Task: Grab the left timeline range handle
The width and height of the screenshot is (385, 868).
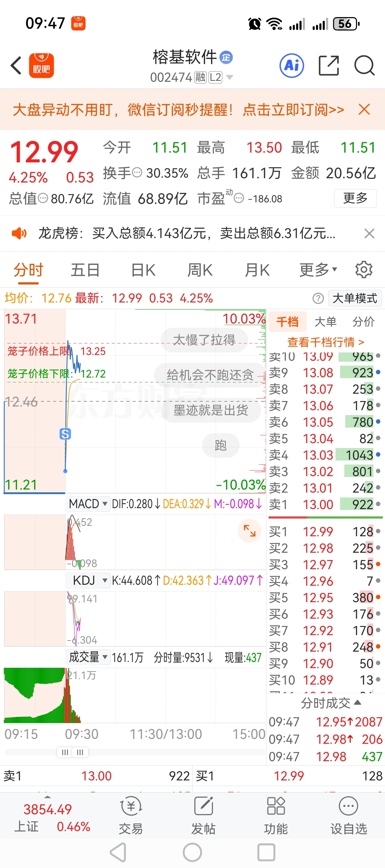Action: point(65,752)
